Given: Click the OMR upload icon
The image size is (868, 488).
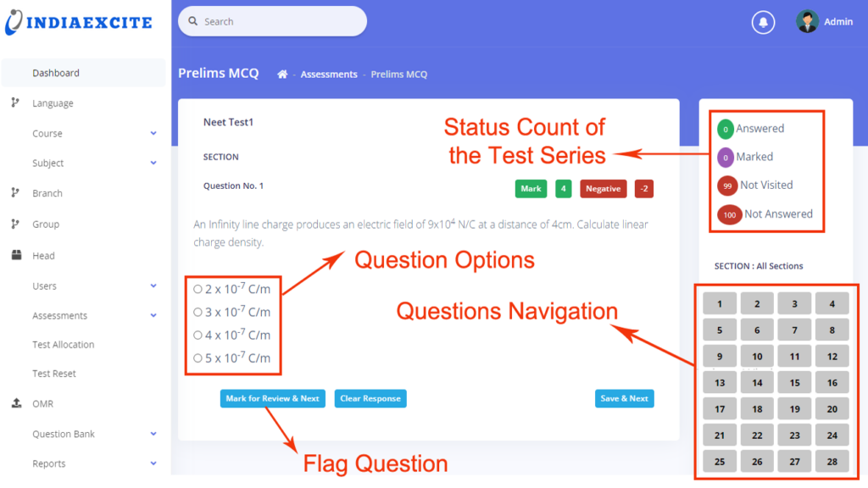Looking at the screenshot, I should pyautogui.click(x=17, y=403).
